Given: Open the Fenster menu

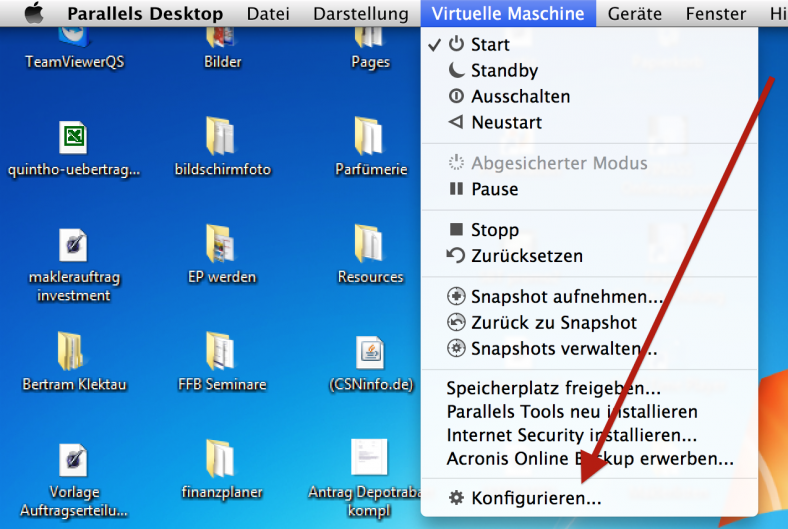Looking at the screenshot, I should [716, 14].
